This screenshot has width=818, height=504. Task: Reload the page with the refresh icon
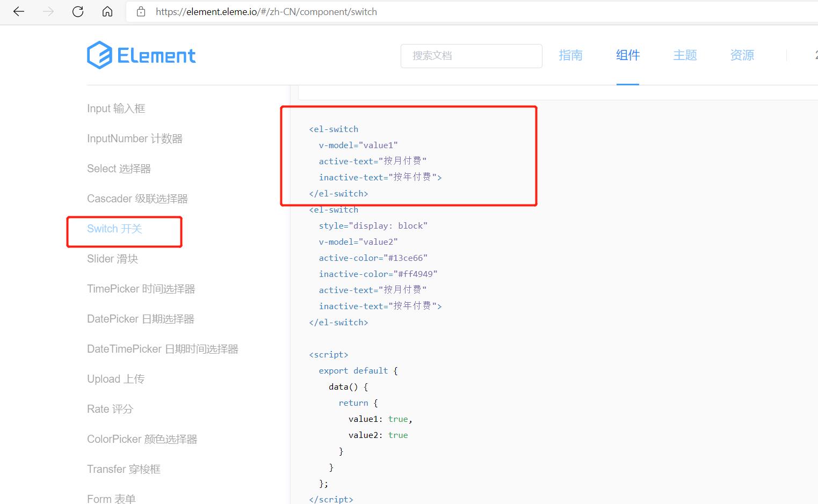[x=78, y=11]
